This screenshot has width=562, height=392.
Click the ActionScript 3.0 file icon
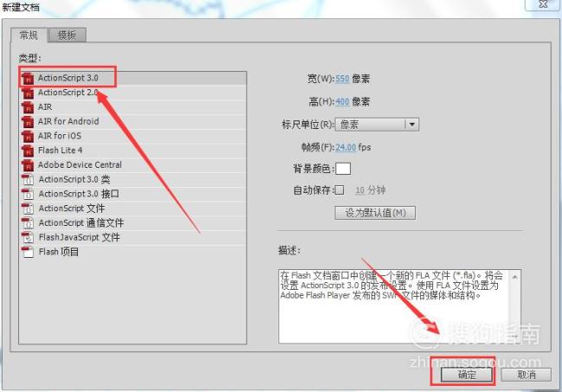click(x=28, y=78)
